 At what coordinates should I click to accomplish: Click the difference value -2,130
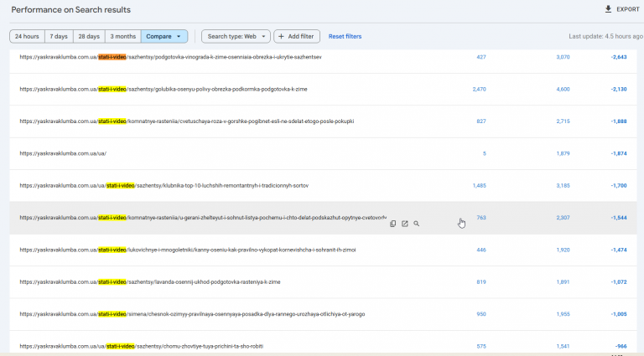(x=619, y=89)
